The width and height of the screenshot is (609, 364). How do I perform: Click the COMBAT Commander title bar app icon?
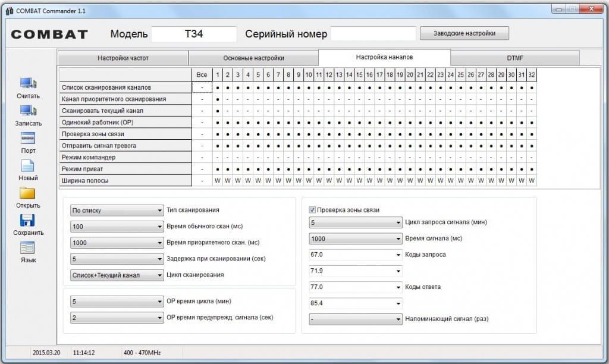click(10, 11)
